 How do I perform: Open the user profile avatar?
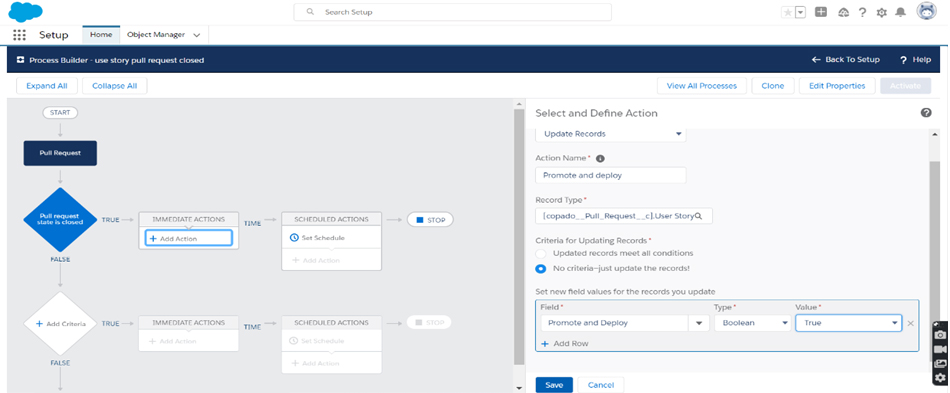(x=926, y=12)
